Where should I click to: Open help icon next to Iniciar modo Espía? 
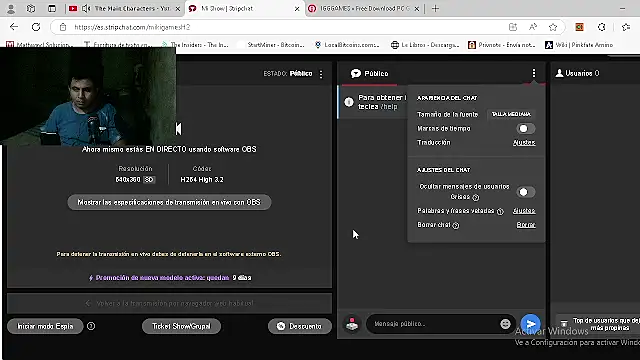[91, 326]
